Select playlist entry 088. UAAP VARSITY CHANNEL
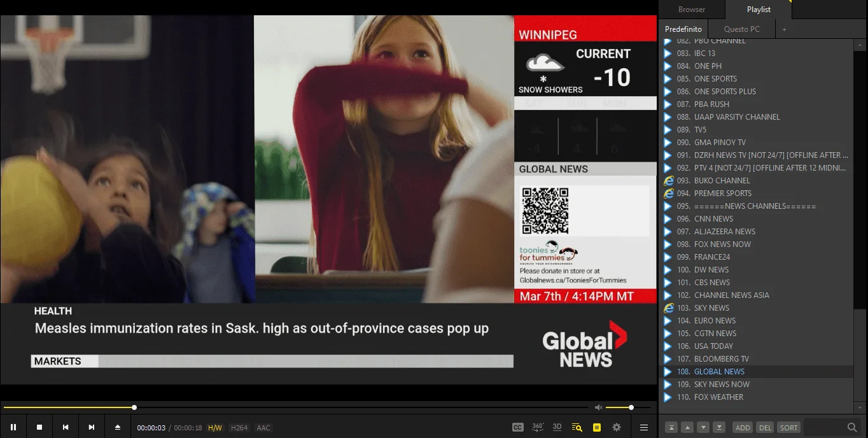Image resolution: width=868 pixels, height=438 pixels. (x=757, y=117)
